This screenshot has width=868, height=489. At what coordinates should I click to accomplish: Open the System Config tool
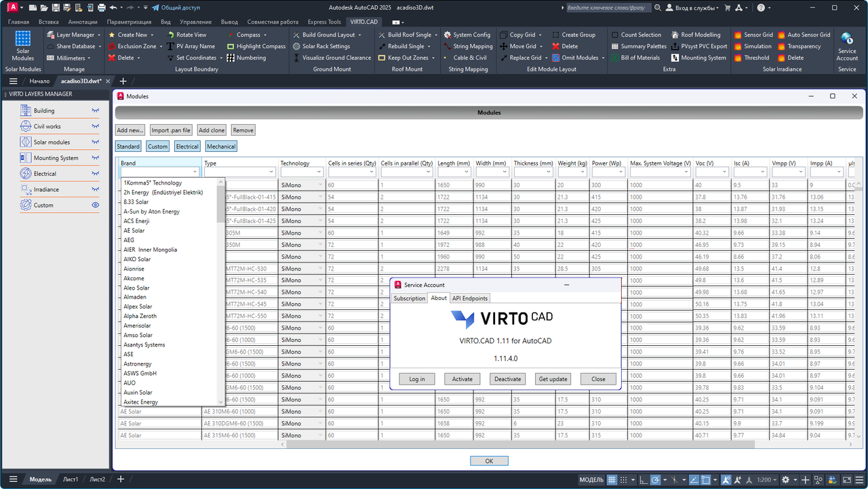click(467, 35)
